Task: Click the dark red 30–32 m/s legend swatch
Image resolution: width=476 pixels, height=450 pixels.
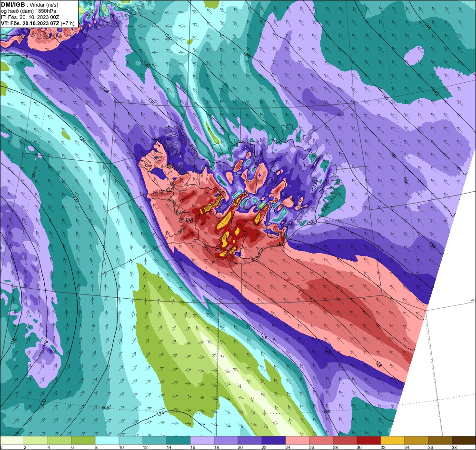Action: click(x=368, y=440)
